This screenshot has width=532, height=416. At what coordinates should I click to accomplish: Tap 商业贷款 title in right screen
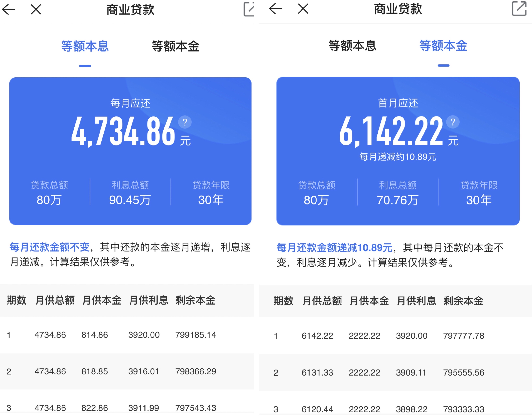click(x=398, y=9)
